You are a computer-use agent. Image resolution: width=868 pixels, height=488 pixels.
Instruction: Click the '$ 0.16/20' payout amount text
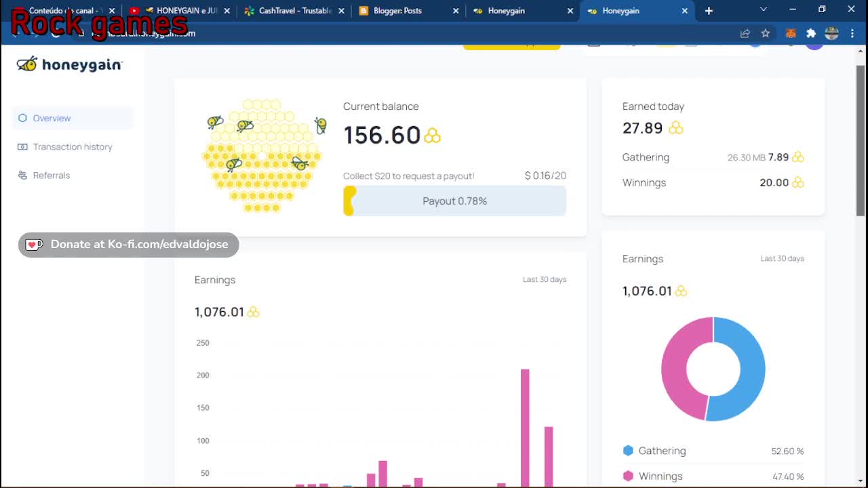545,176
